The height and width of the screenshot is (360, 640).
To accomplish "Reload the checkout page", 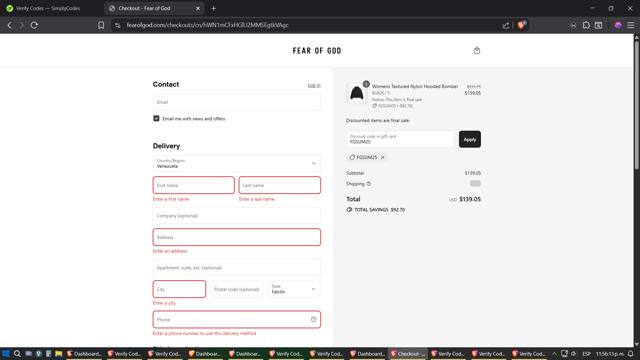I will 34,25.
